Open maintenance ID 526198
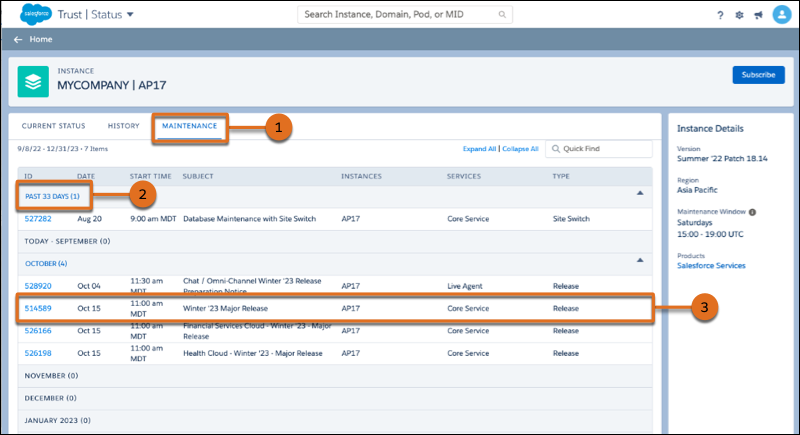Viewport: 800px width, 435px height. 38,353
